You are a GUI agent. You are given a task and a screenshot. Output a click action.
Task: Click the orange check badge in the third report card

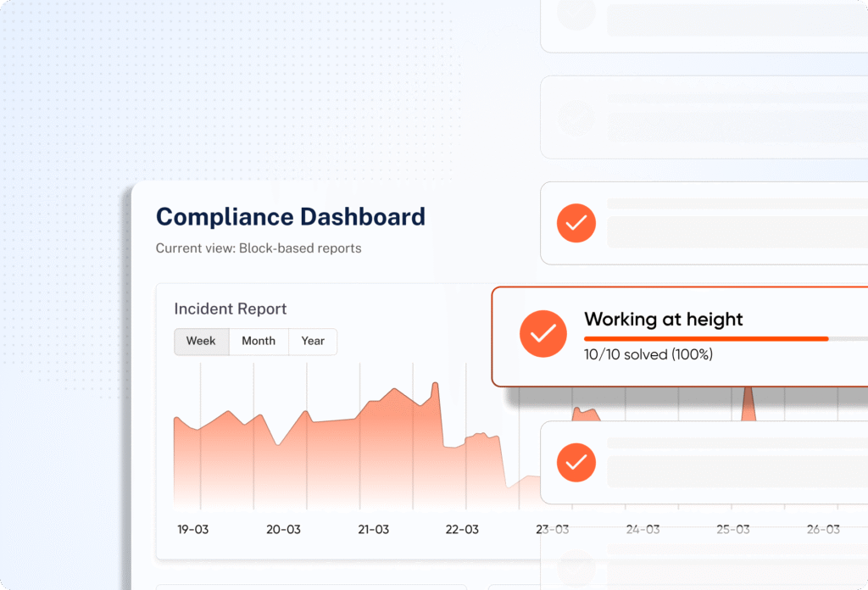tap(576, 223)
